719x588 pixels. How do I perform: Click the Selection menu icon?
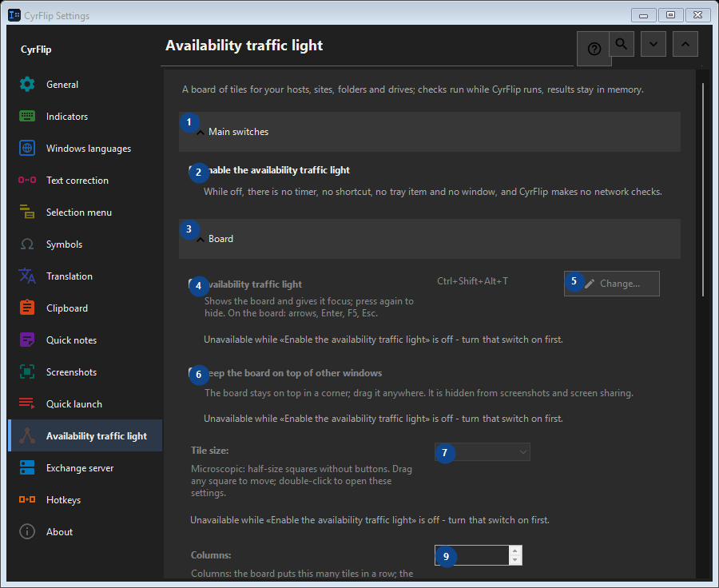tap(27, 212)
